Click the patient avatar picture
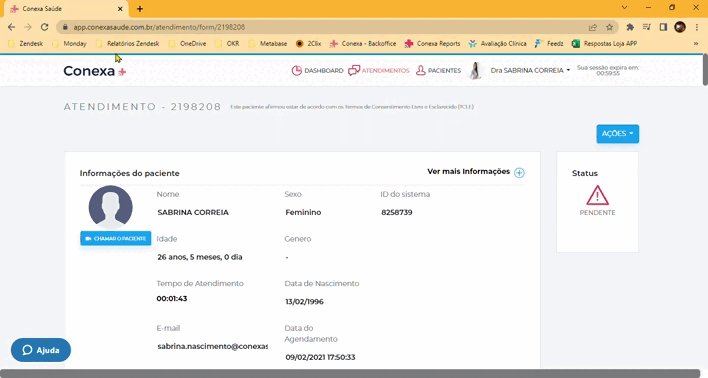This screenshot has height=378, width=708. click(x=111, y=206)
